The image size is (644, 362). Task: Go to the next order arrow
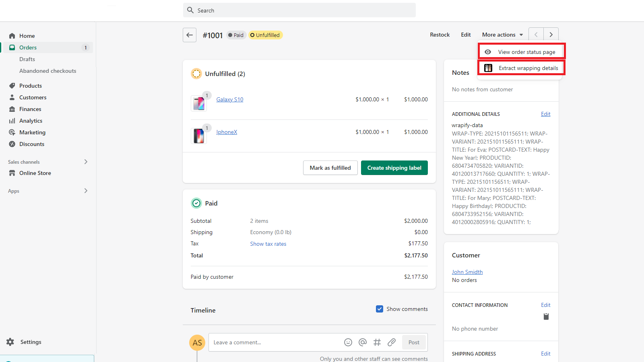pyautogui.click(x=551, y=35)
